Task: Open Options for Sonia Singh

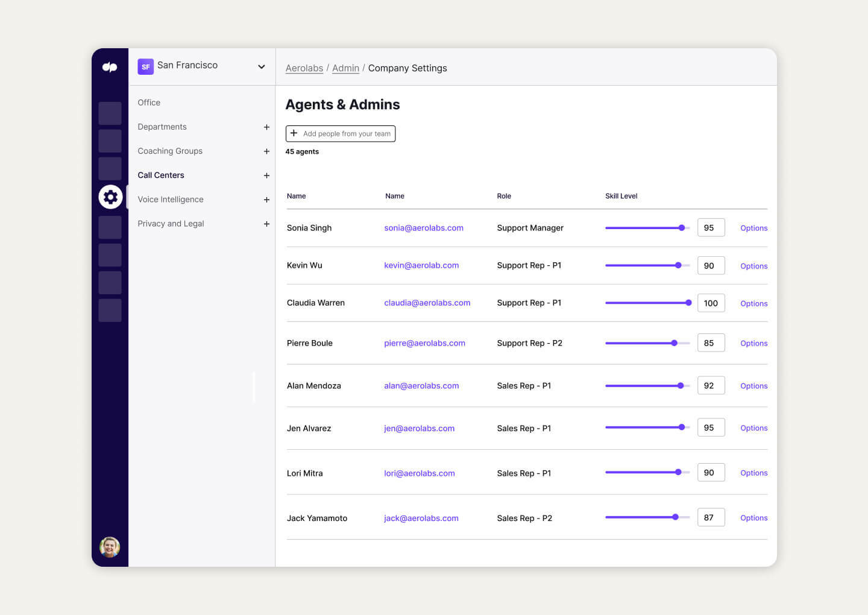Action: pyautogui.click(x=753, y=228)
